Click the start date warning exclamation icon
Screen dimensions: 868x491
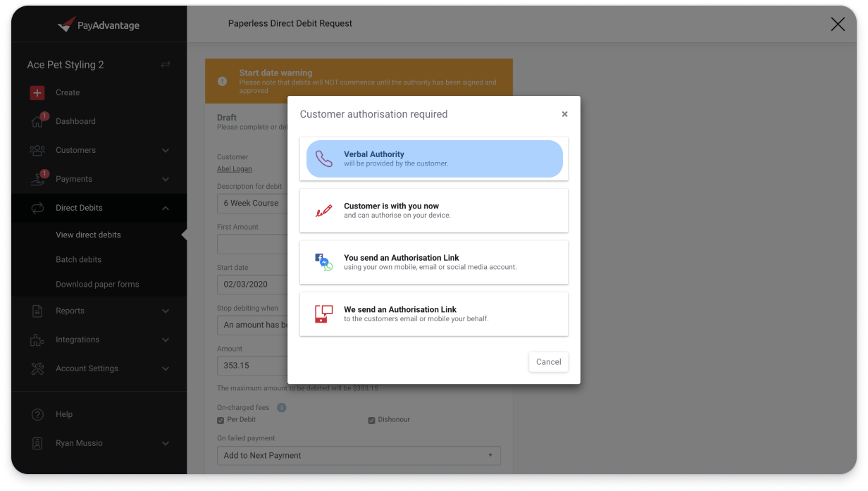pyautogui.click(x=223, y=81)
